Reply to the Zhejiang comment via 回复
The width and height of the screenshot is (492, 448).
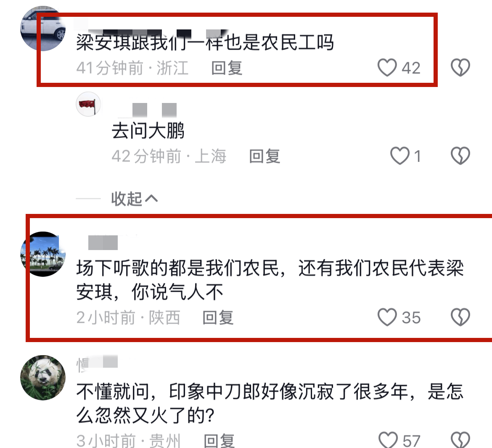pyautogui.click(x=227, y=68)
